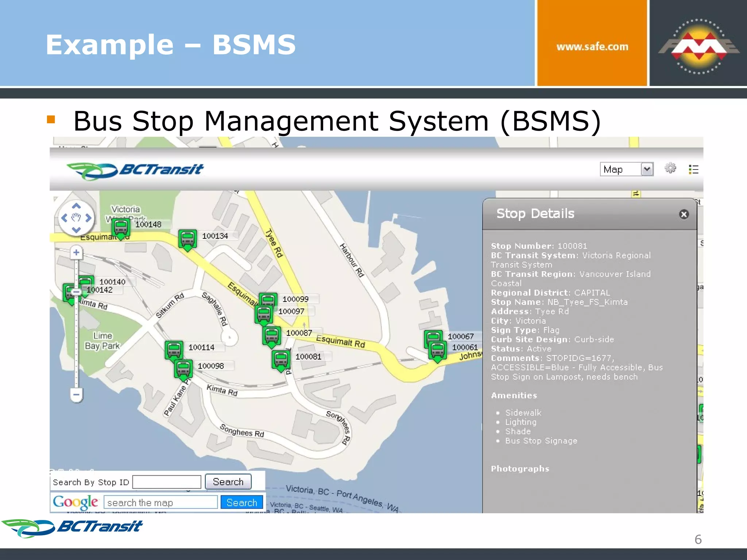This screenshot has height=560, width=747.
Task: Click the Stop Details panel title
Action: (535, 214)
